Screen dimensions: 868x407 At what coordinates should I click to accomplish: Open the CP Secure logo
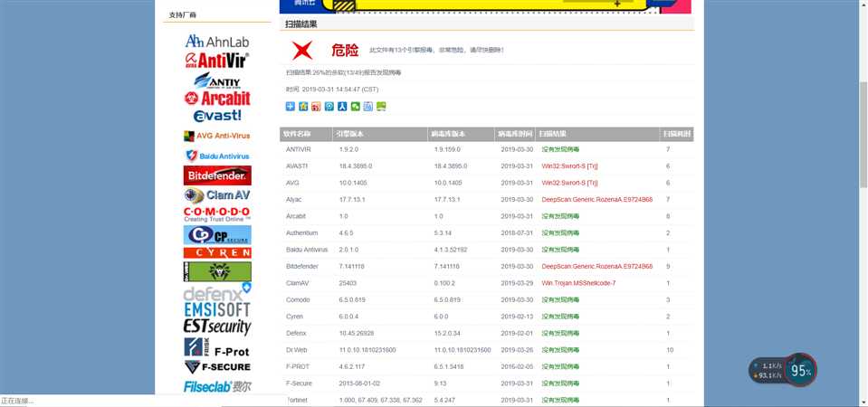click(x=217, y=235)
